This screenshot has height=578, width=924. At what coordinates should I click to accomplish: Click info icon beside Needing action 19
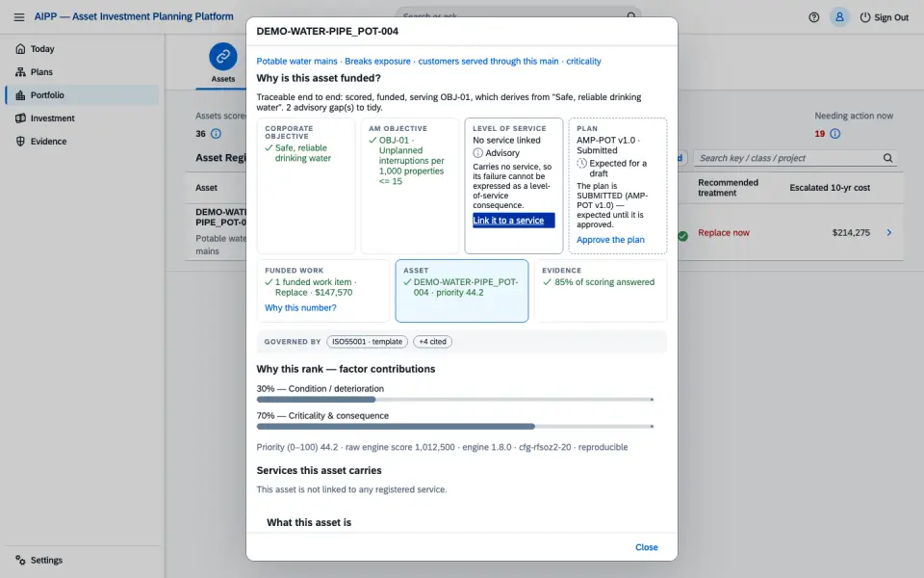[835, 134]
